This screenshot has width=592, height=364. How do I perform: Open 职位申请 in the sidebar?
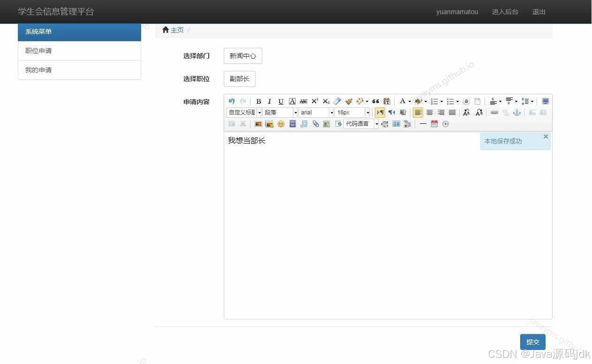79,51
